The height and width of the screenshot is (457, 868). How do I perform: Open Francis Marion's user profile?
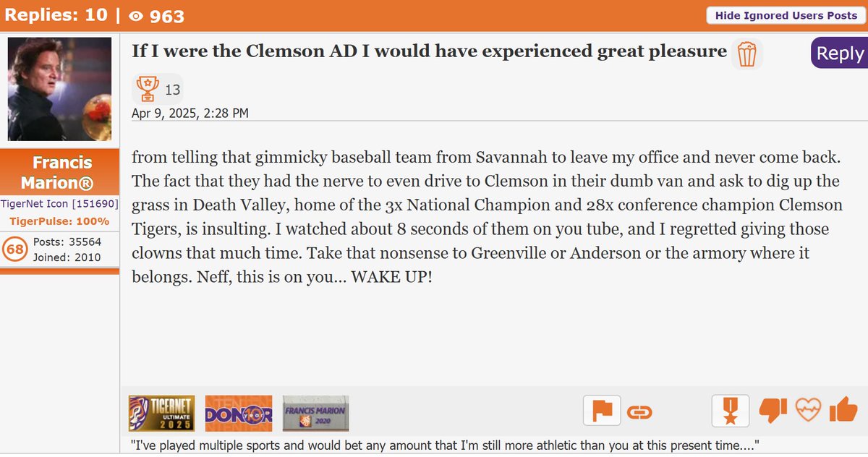(60, 171)
